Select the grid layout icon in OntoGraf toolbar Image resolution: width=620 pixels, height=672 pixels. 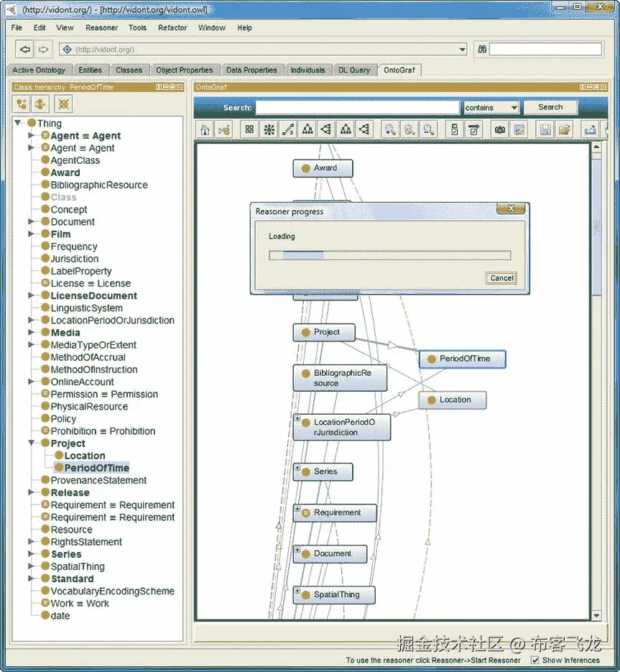[x=251, y=129]
